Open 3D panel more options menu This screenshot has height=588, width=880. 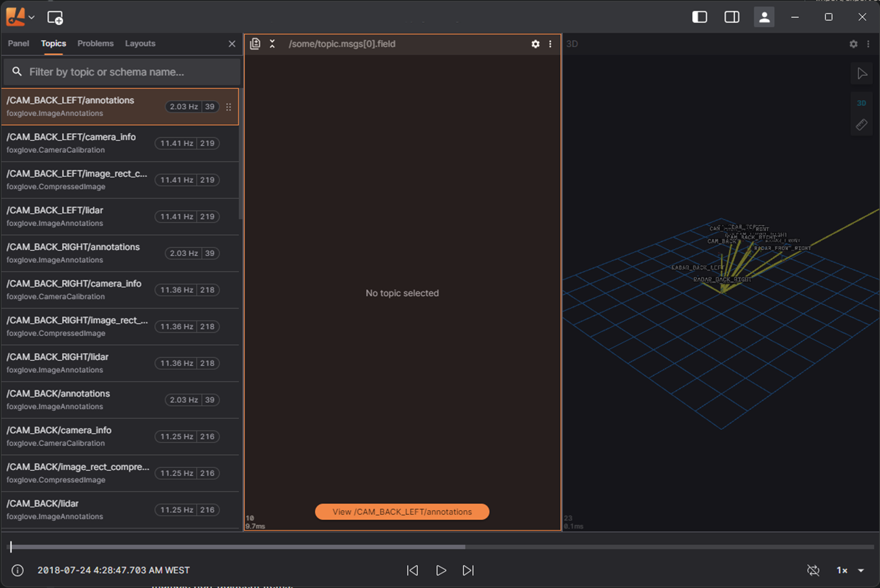pyautogui.click(x=869, y=44)
